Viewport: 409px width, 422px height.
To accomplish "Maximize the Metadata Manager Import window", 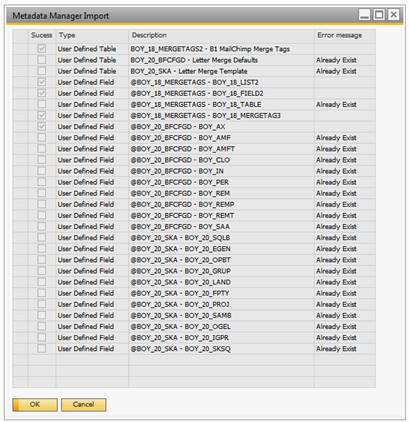I will pyautogui.click(x=379, y=15).
